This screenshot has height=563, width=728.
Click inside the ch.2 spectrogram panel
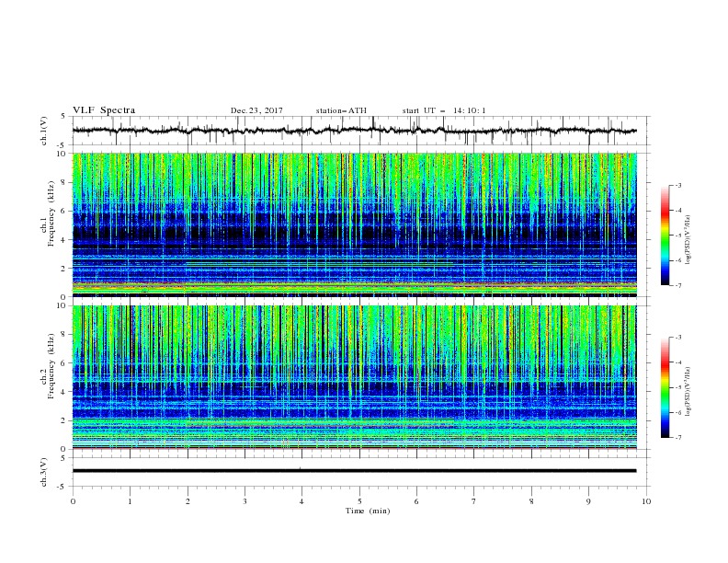coord(355,377)
